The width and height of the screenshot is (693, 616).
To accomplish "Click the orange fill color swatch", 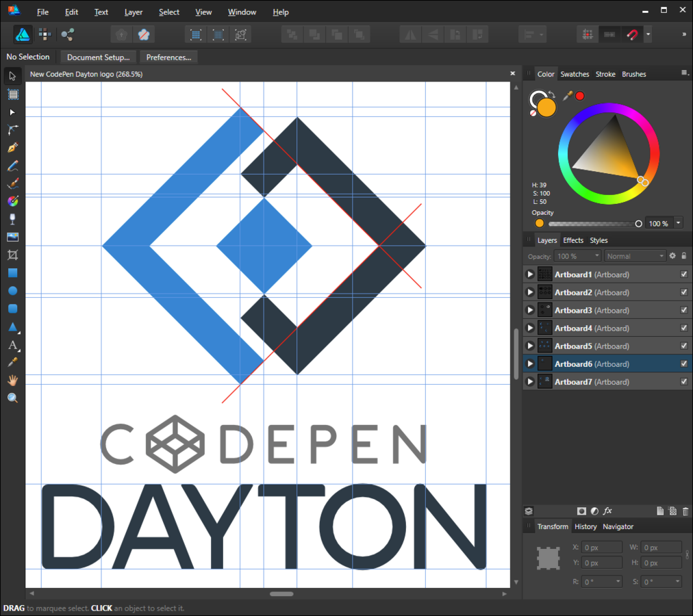I will (546, 107).
